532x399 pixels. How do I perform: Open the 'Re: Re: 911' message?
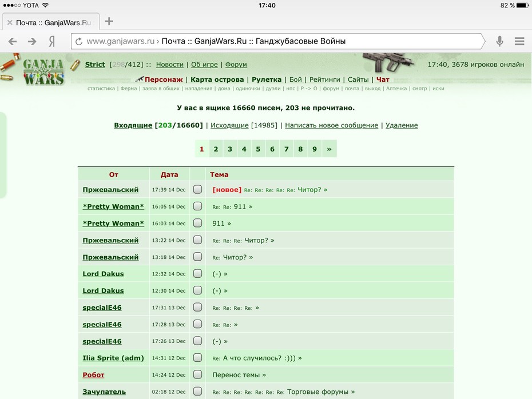(x=232, y=206)
